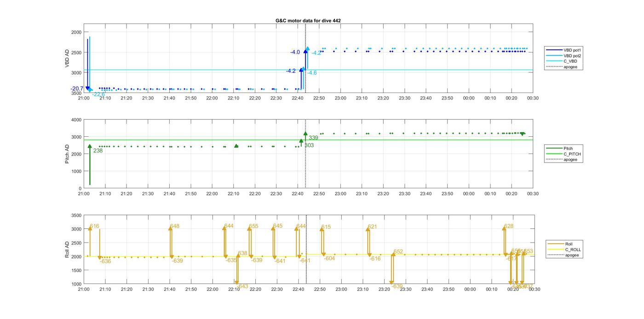Click '4000' tick on Pitch AD axis
Viewport: 644px width, 319px height.
pyautogui.click(x=76, y=120)
